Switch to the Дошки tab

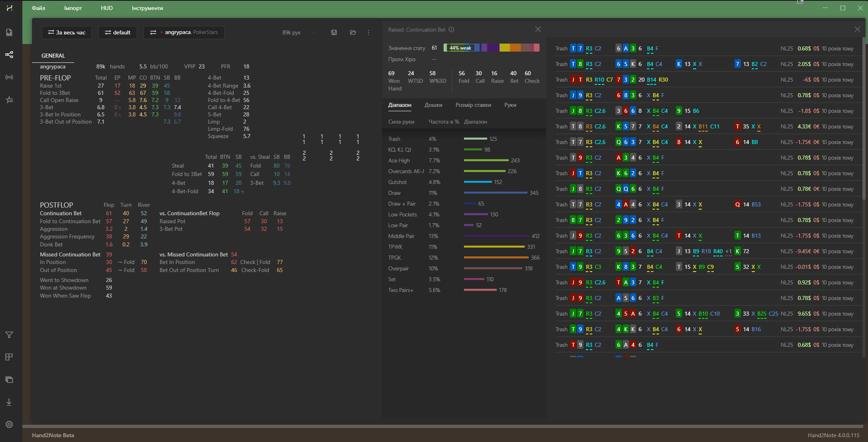(x=433, y=105)
